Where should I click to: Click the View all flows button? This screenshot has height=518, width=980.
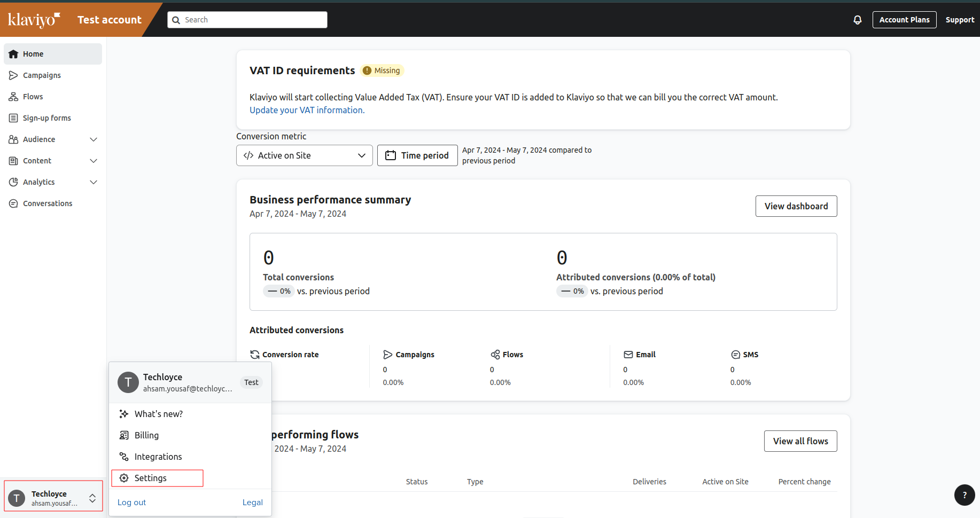pyautogui.click(x=800, y=441)
